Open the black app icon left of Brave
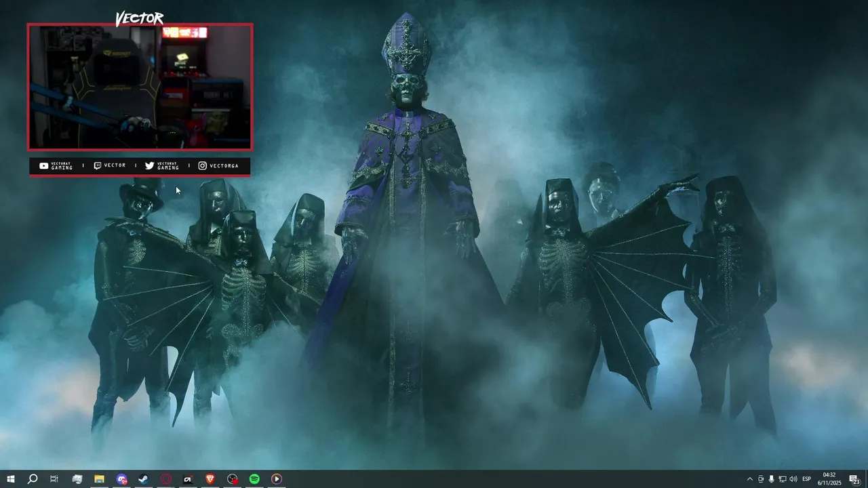The width and height of the screenshot is (868, 488). tap(188, 479)
